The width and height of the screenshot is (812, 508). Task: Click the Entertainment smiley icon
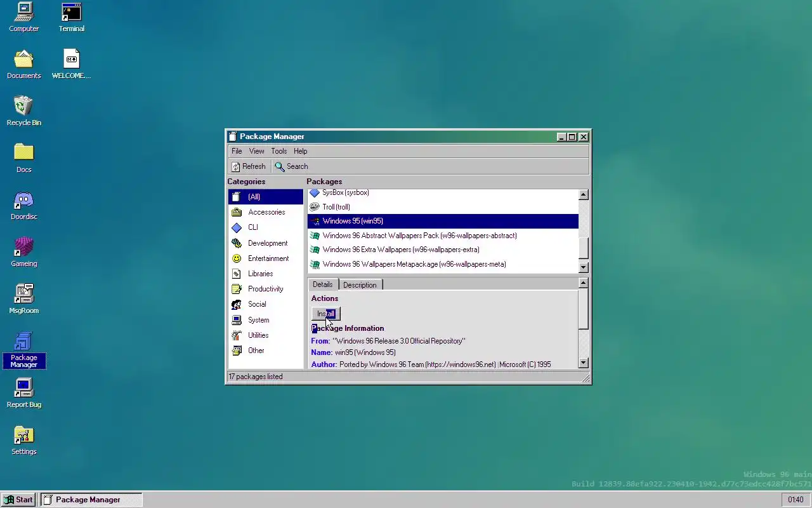[237, 258]
